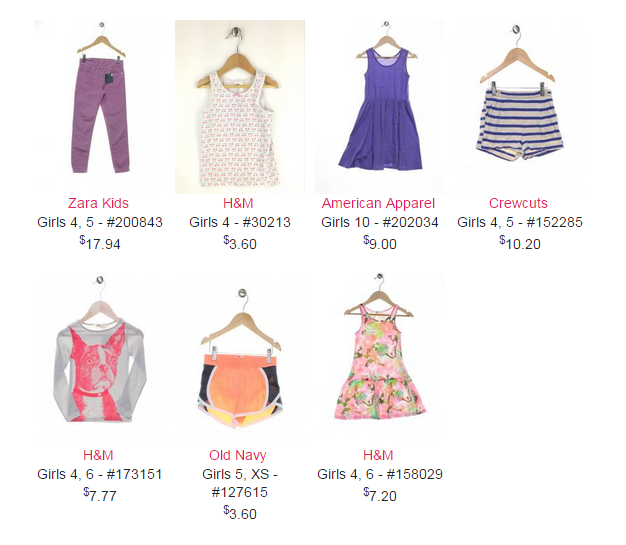The image size is (626, 545).
Task: Open the purple Zara Kids pants photo
Action: pyautogui.click(x=100, y=107)
